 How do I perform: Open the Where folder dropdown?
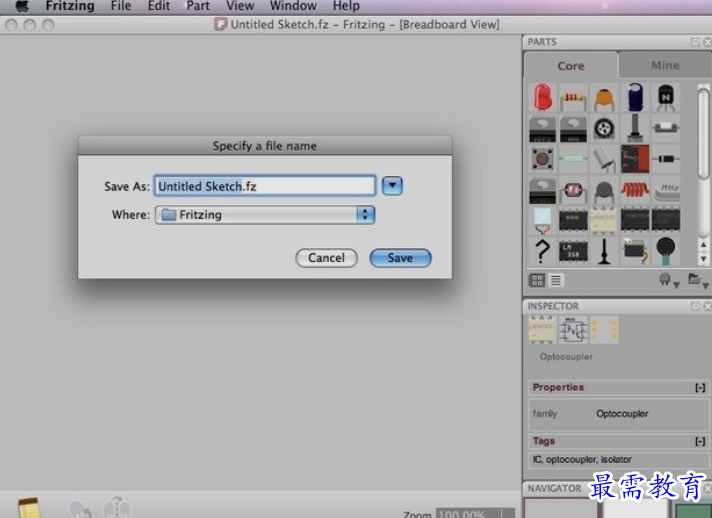(x=264, y=214)
